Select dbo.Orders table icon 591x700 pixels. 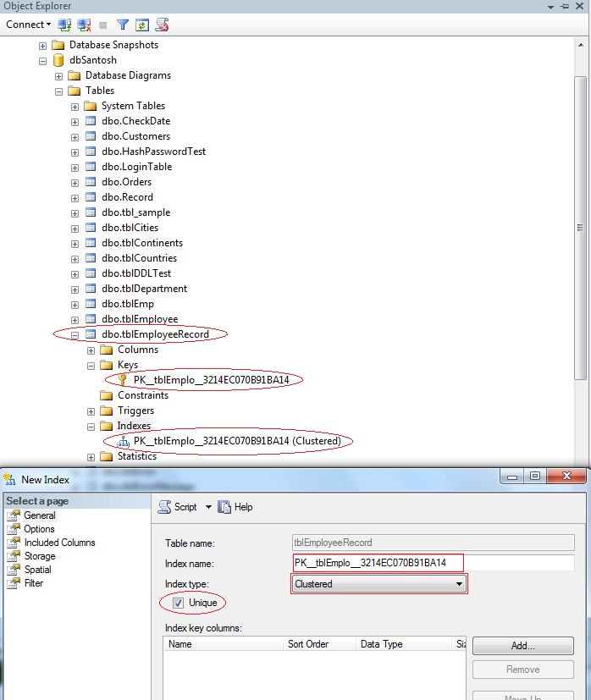[91, 182]
